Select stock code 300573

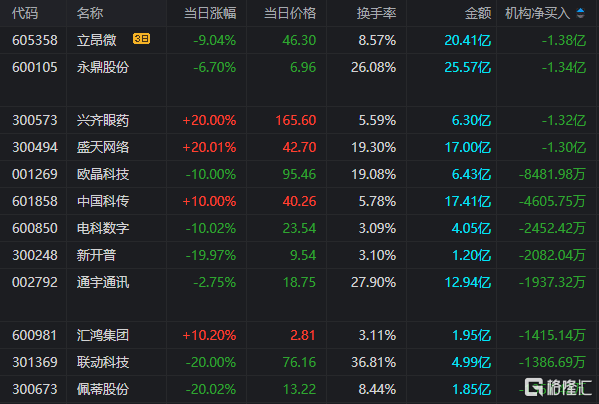(35, 121)
